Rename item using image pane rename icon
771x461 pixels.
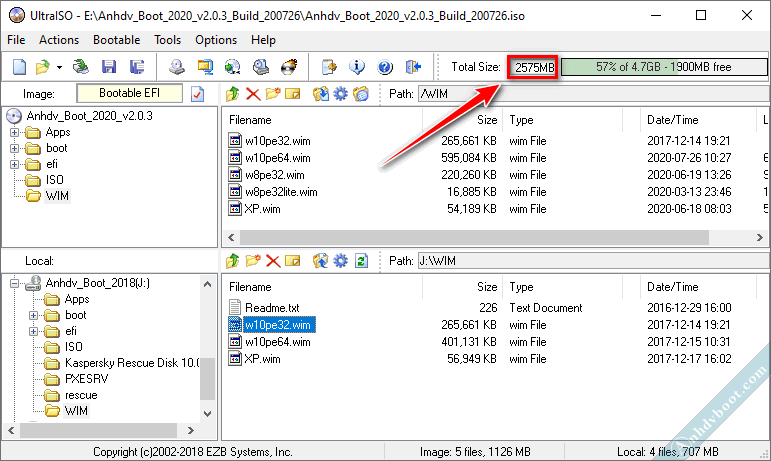click(x=293, y=93)
